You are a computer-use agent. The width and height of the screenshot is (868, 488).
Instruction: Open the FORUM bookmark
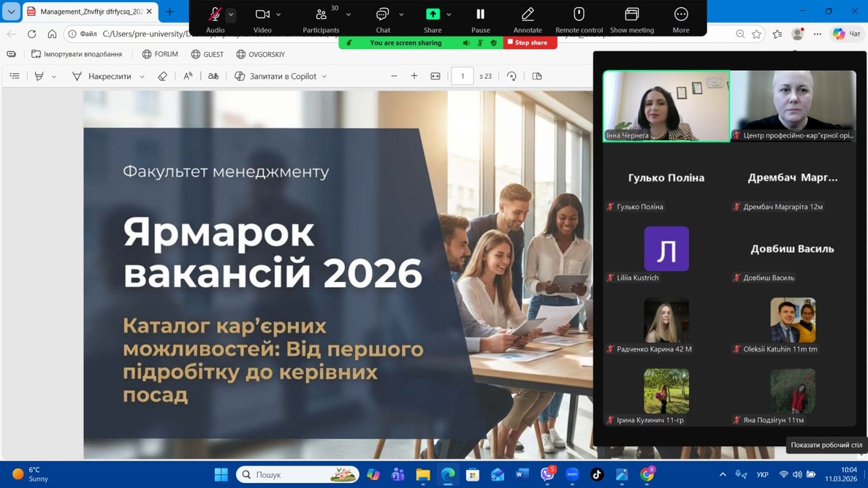pos(160,54)
